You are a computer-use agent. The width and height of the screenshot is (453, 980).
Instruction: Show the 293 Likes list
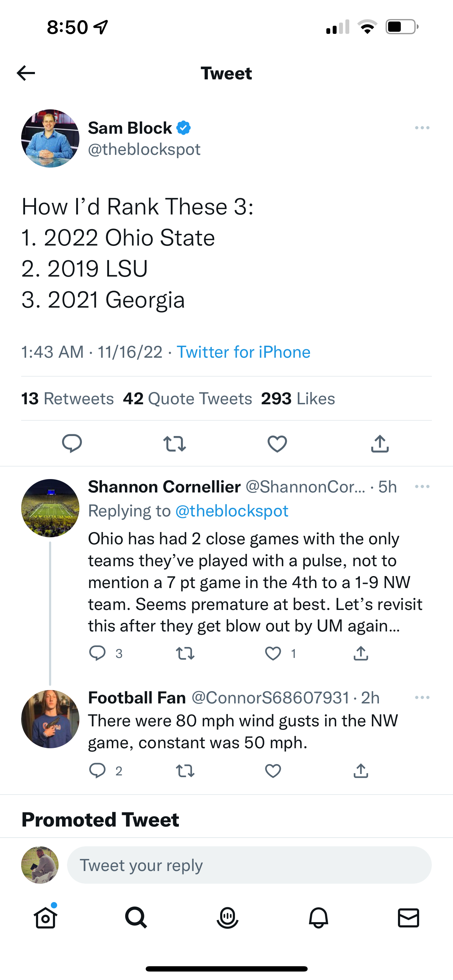[298, 399]
